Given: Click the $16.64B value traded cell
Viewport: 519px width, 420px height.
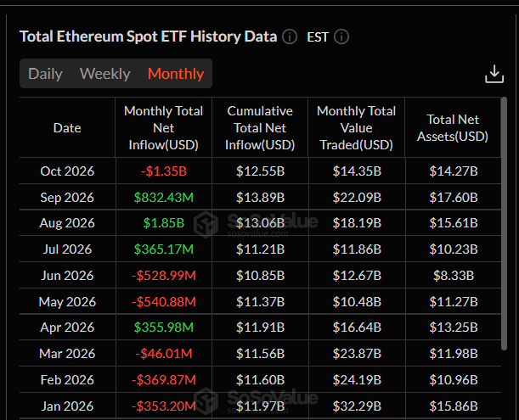Looking at the screenshot, I should tap(357, 327).
